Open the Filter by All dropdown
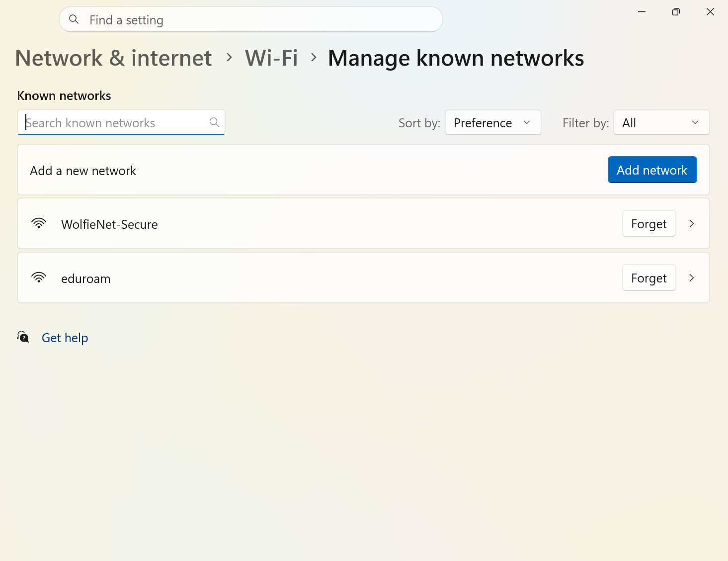The width and height of the screenshot is (728, 561). coord(661,122)
